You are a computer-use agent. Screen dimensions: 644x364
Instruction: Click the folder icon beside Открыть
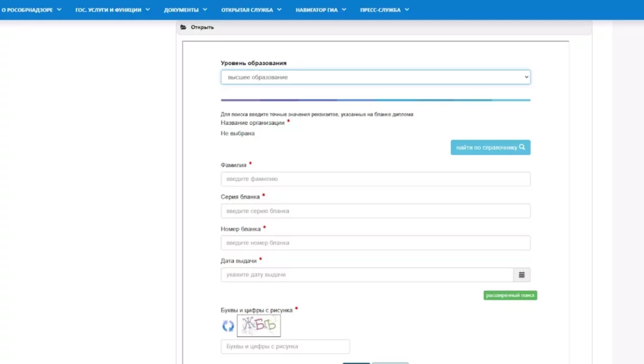[184, 28]
